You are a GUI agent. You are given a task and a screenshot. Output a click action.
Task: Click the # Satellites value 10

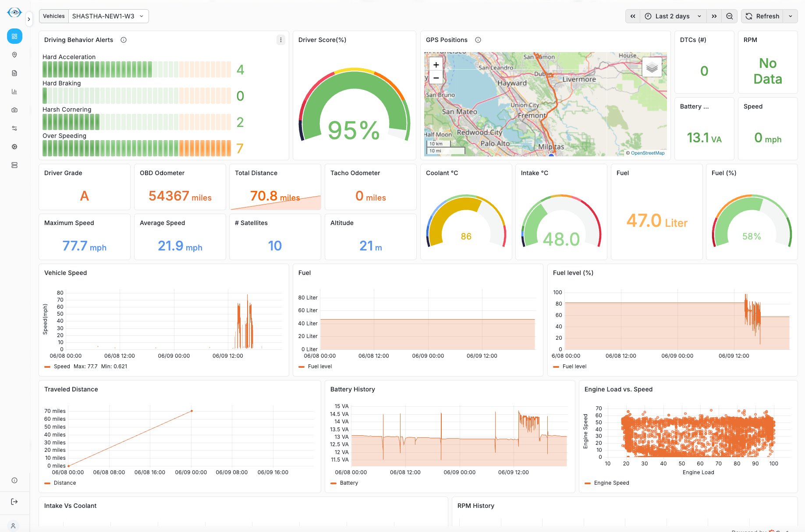[x=275, y=246]
